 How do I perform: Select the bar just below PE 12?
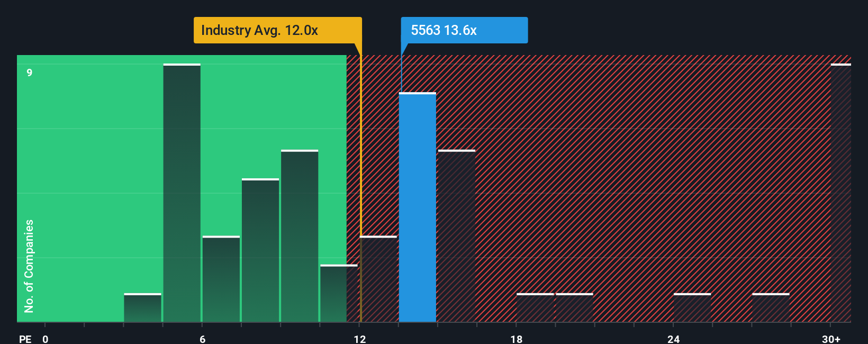click(x=339, y=293)
